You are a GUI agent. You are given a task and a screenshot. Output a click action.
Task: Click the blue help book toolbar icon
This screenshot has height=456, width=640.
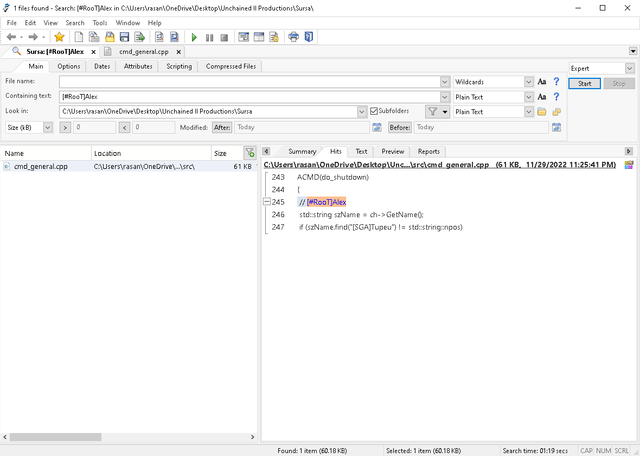click(309, 37)
